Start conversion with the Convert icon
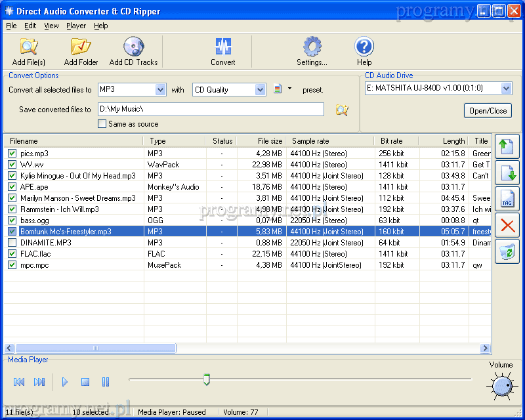This screenshot has width=525, height=420. click(x=223, y=47)
